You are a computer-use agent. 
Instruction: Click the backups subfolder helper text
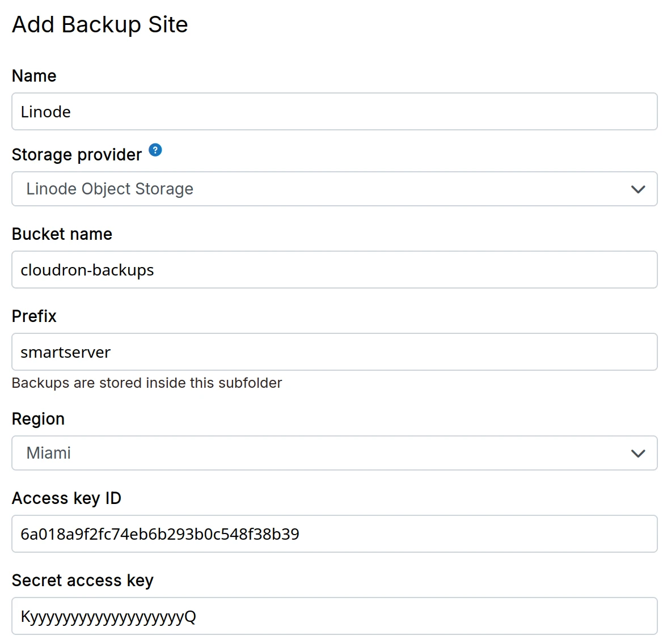[146, 383]
